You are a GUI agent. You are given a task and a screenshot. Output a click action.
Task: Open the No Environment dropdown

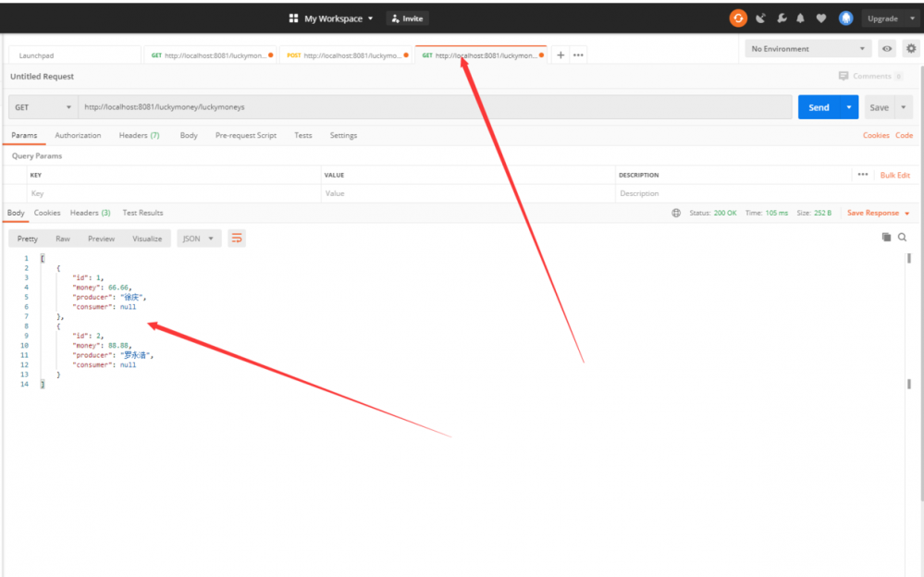click(x=803, y=48)
